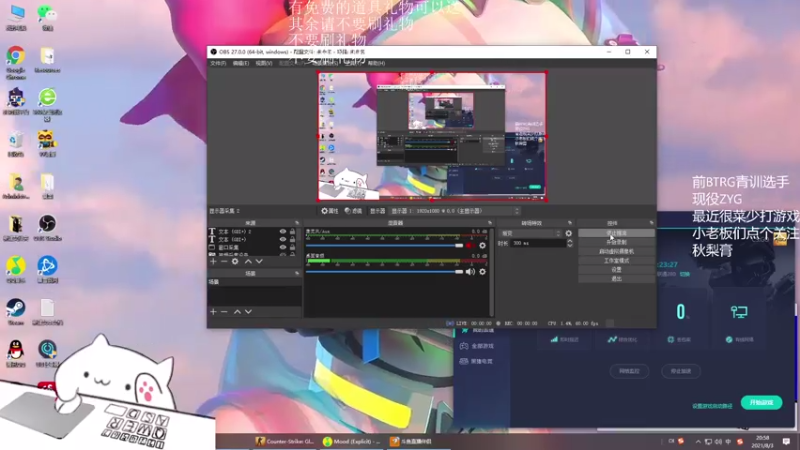Move selected source down in Sources panel

pyautogui.click(x=259, y=261)
